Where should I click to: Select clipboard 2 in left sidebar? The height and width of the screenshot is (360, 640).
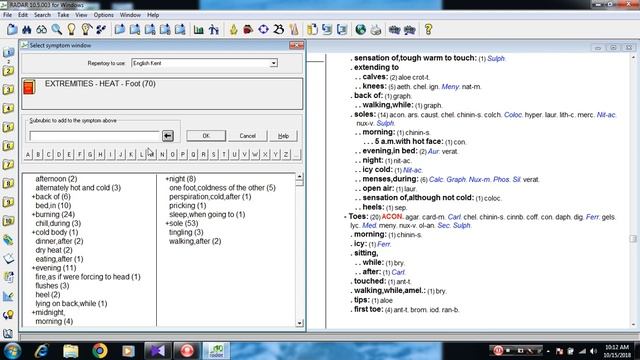coord(9,71)
